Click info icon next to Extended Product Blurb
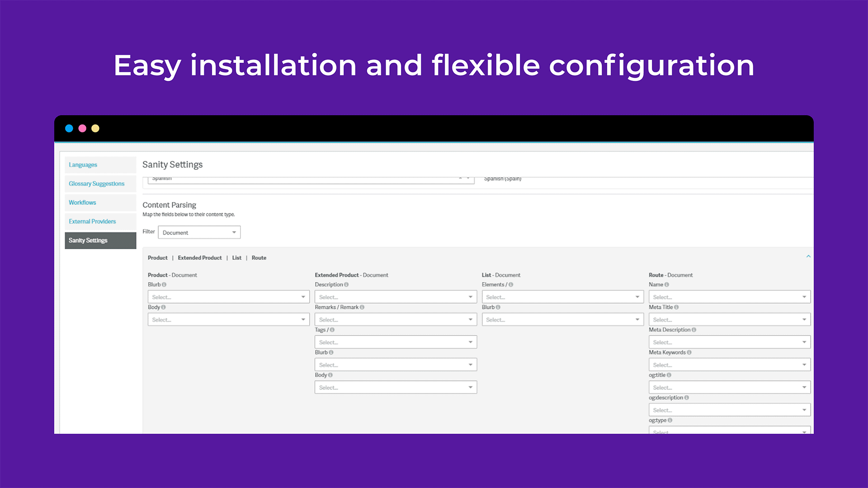 pos(331,352)
